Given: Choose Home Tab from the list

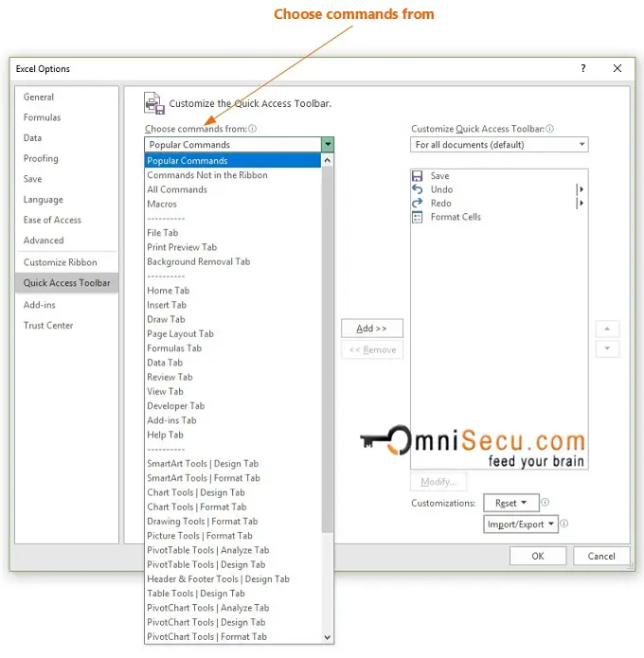Looking at the screenshot, I should pos(233,291).
